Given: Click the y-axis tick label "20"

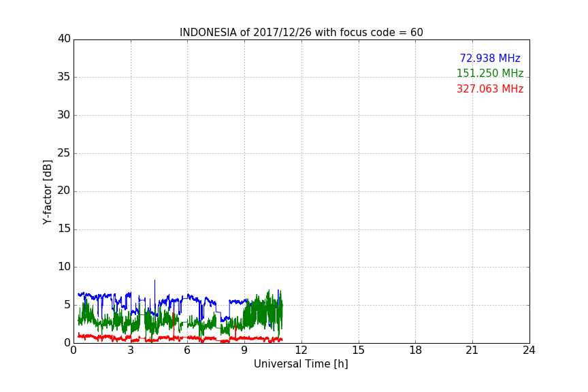Looking at the screenshot, I should [64, 191].
